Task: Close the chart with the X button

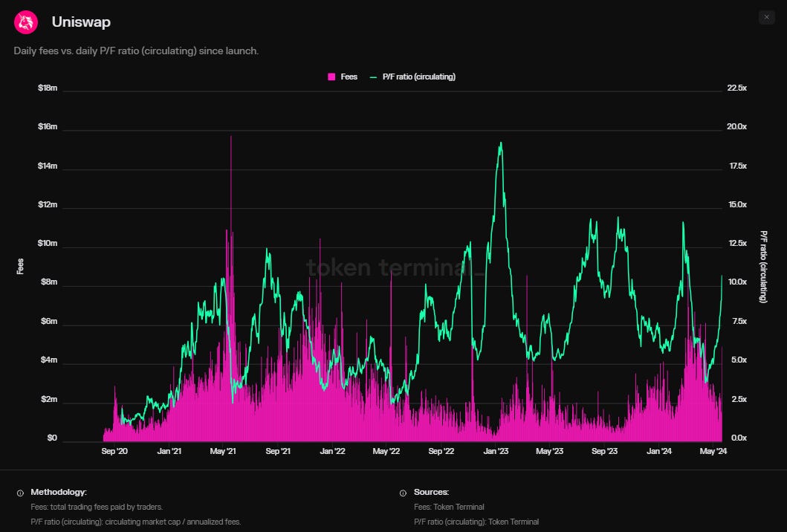Action: pos(766,17)
